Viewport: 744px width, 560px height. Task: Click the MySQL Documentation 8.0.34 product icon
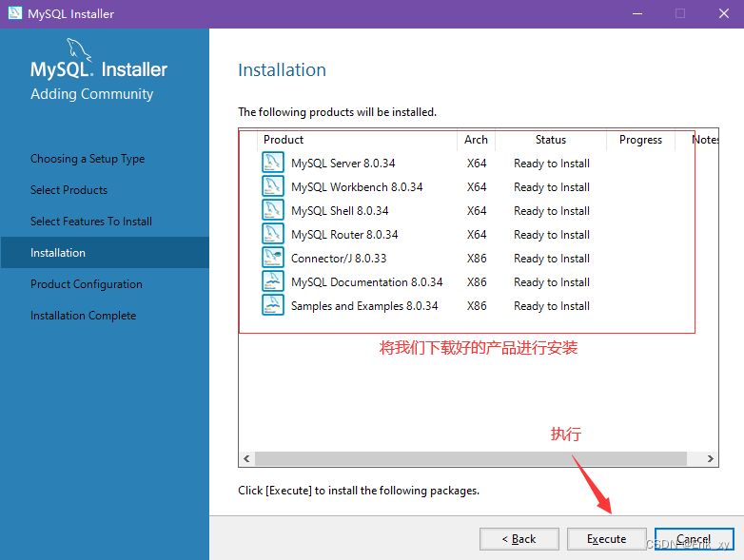coord(273,280)
